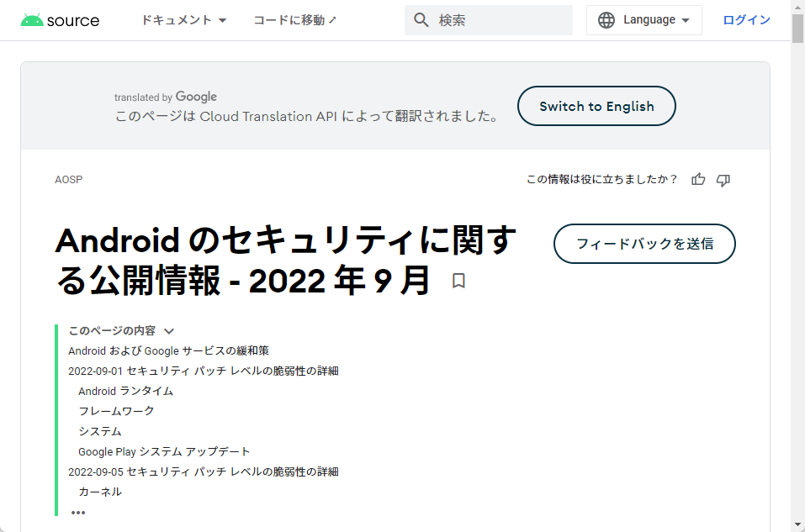Image resolution: width=805 pixels, height=532 pixels.
Task: Click the Switch to English button
Action: point(596,106)
